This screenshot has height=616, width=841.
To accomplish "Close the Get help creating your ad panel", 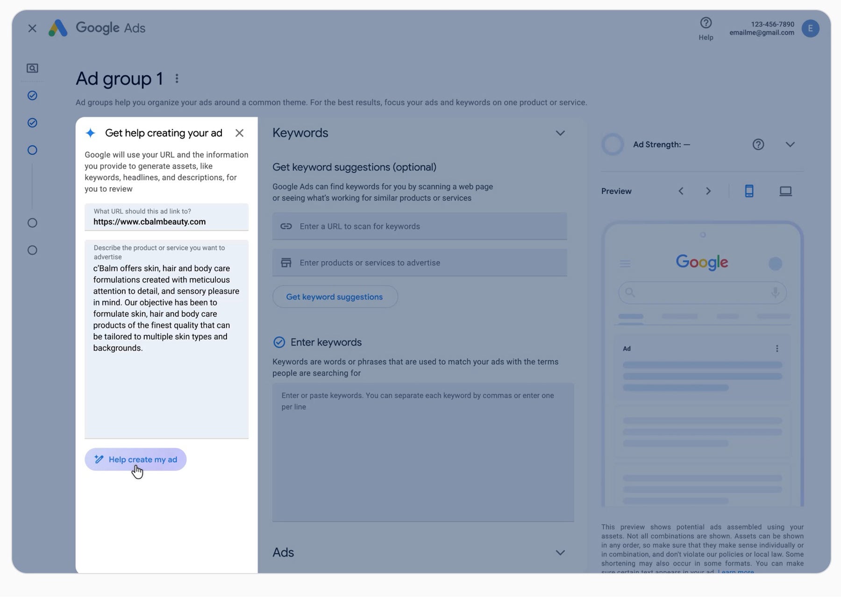I will pyautogui.click(x=239, y=133).
